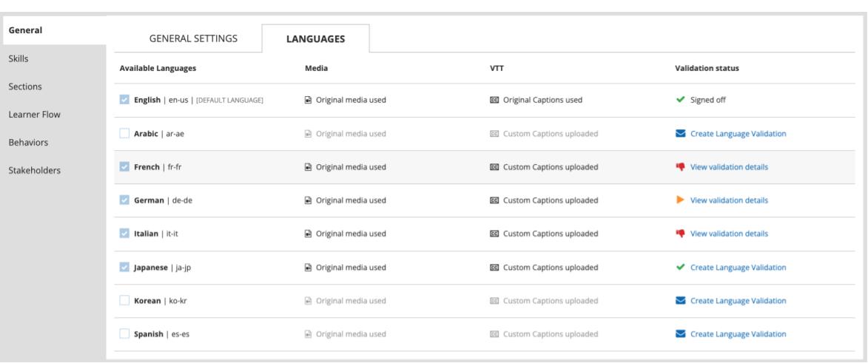Open Stakeholders in the sidebar
Image resolution: width=868 pixels, height=363 pixels.
35,170
